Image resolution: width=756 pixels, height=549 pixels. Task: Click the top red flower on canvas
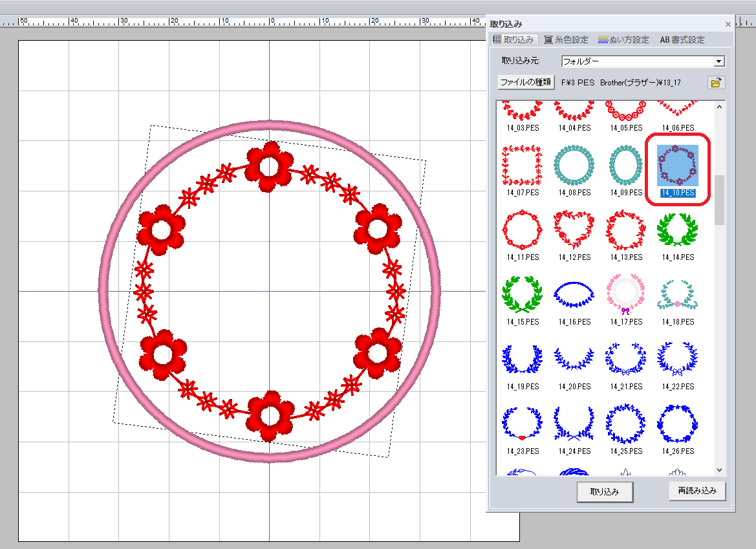click(x=269, y=167)
